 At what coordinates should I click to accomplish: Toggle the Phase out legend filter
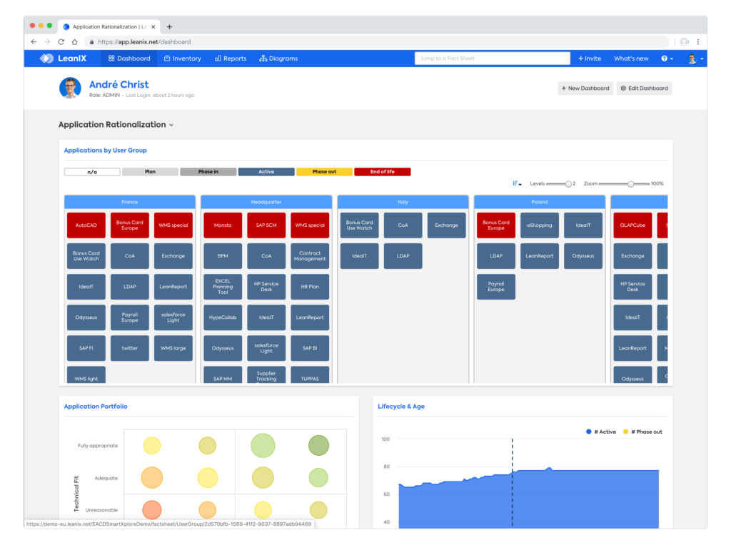[x=325, y=172]
